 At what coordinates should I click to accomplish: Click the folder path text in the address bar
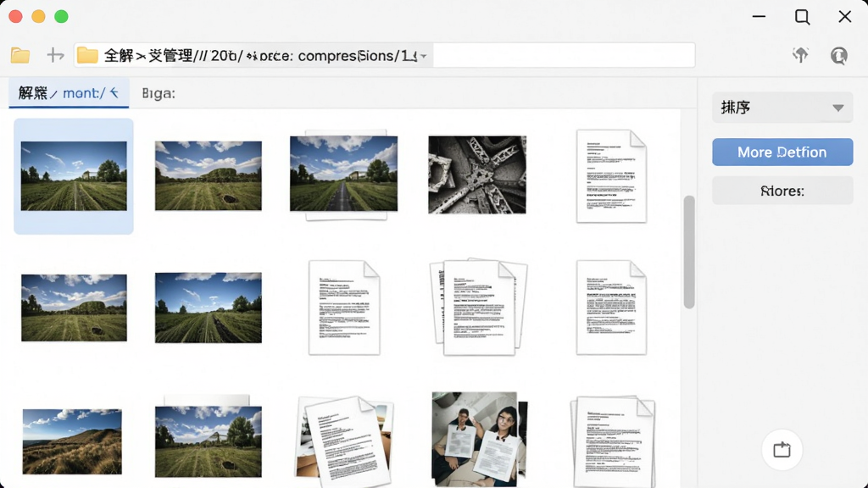(260, 55)
